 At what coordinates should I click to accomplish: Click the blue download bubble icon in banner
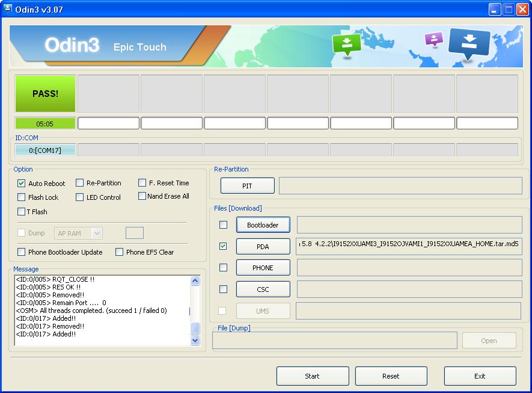469,44
